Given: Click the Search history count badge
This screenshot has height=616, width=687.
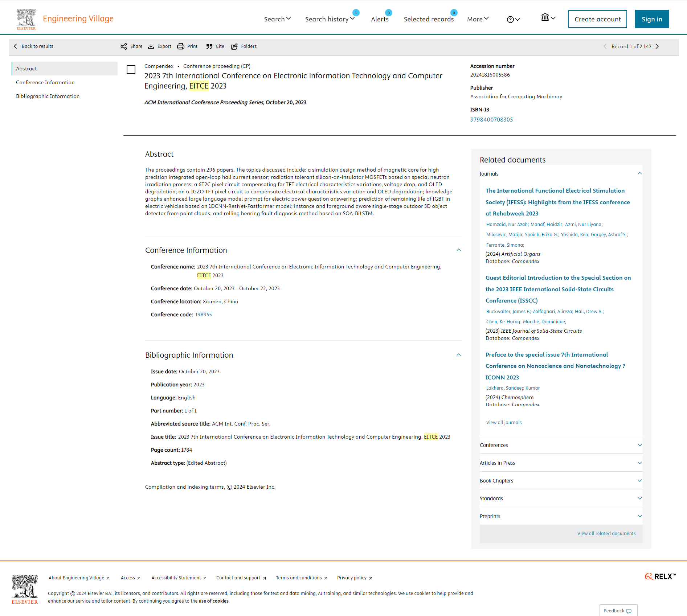Looking at the screenshot, I should [x=356, y=13].
